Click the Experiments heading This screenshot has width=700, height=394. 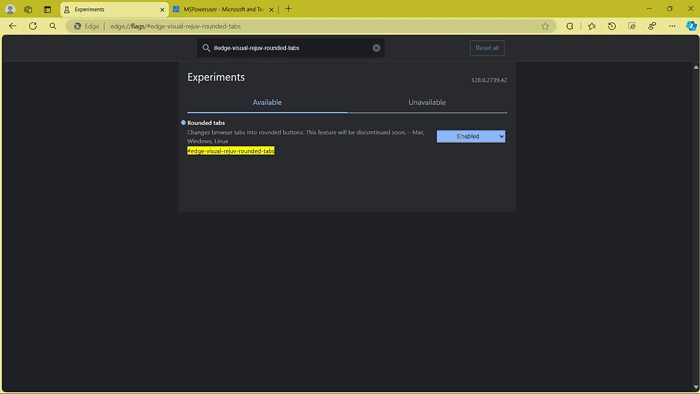[216, 77]
